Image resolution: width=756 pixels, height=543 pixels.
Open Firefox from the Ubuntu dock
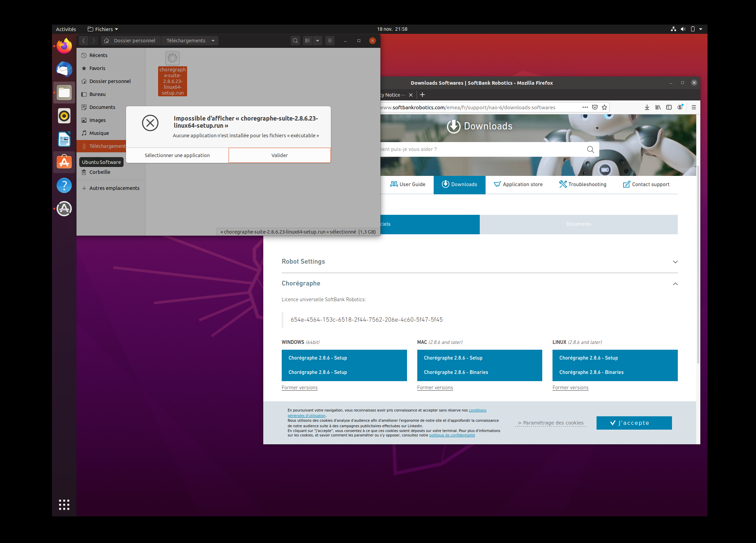pyautogui.click(x=64, y=46)
